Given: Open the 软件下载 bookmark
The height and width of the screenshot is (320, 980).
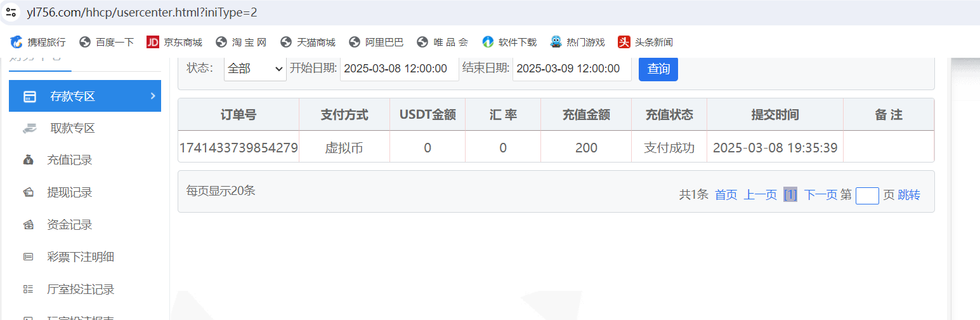Looking at the screenshot, I should (x=509, y=43).
